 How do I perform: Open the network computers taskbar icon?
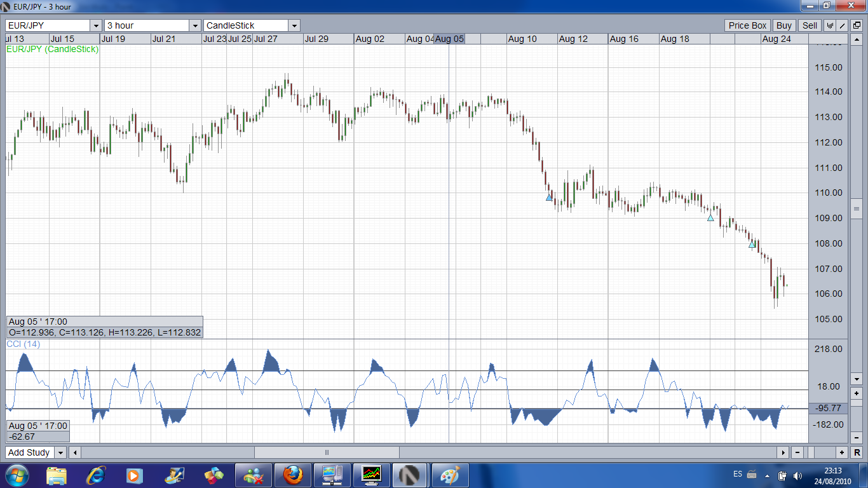(332, 475)
